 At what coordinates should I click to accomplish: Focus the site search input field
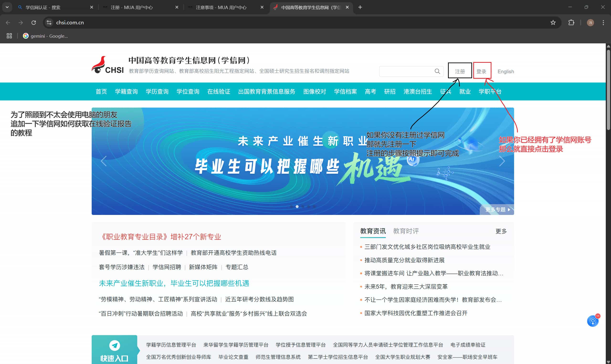pyautogui.click(x=407, y=71)
